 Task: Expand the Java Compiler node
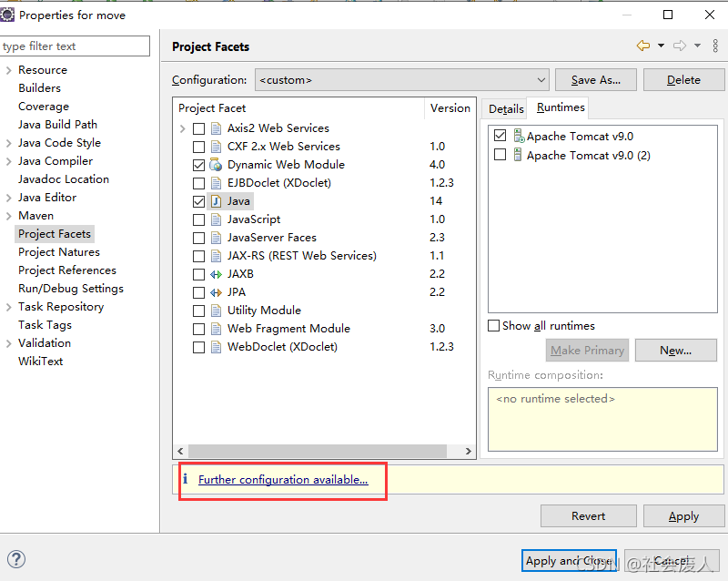click(x=8, y=161)
